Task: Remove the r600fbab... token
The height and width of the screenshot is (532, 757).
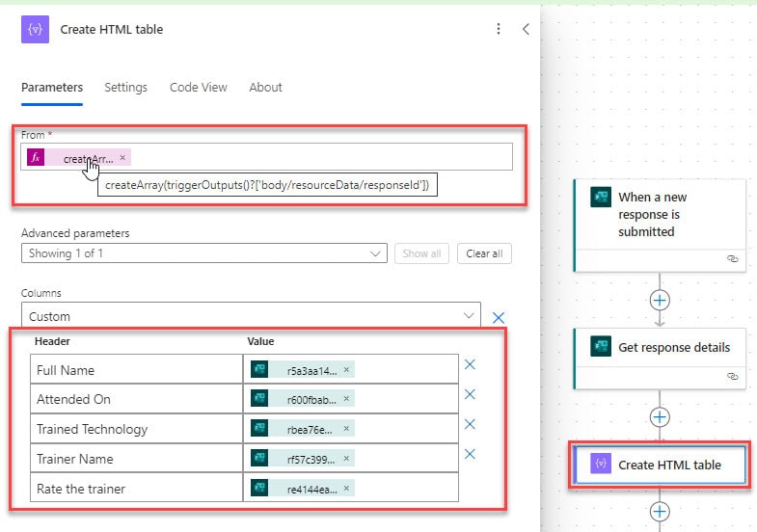Action: tap(346, 399)
